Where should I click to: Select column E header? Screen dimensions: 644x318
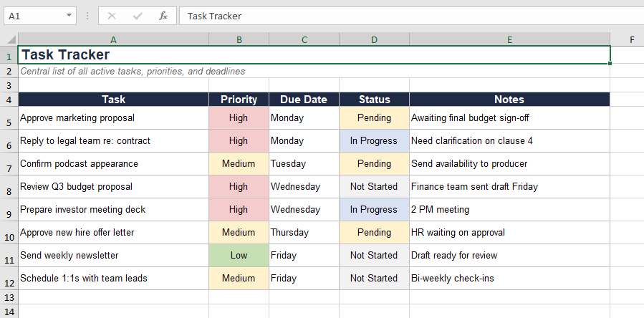pos(510,40)
